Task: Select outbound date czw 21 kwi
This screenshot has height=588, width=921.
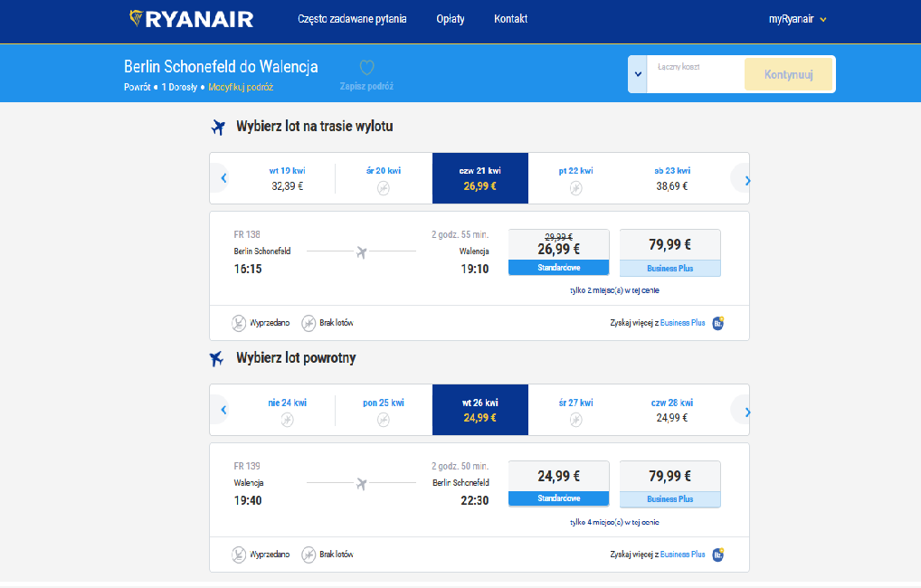Action: 479,178
